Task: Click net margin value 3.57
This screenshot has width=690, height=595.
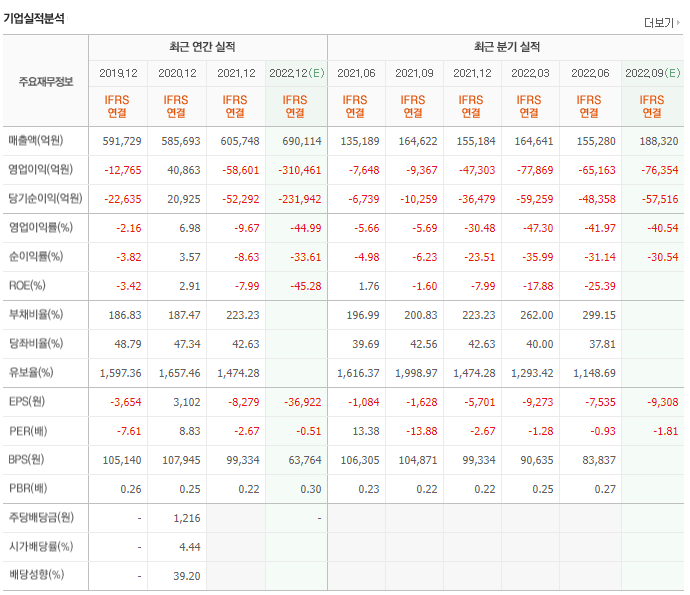Action: (x=190, y=257)
